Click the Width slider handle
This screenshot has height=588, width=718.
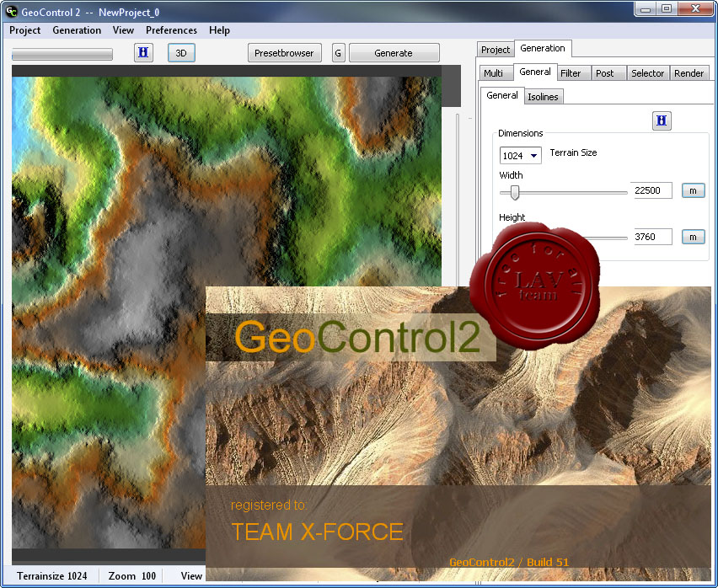pyautogui.click(x=515, y=193)
